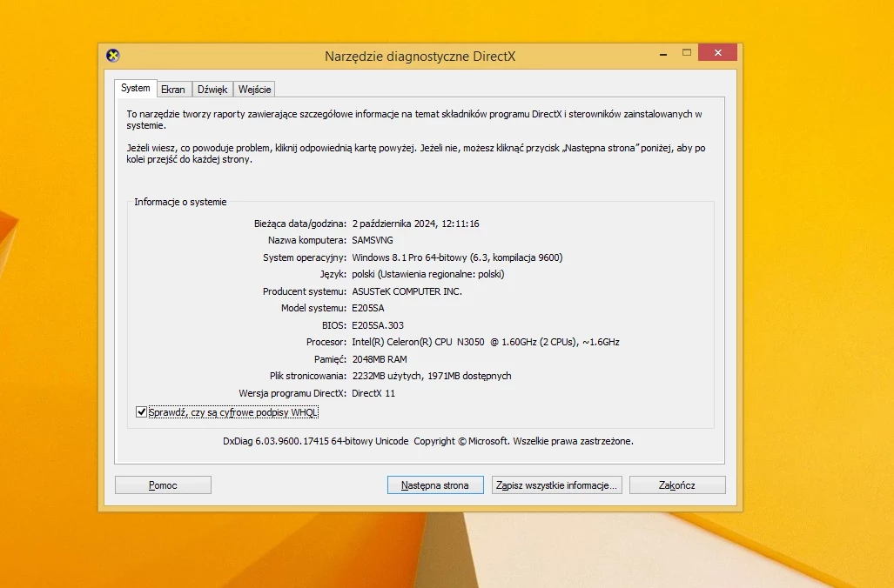Click the Pomoc button
Screen dimensions: 894x588
[163, 484]
